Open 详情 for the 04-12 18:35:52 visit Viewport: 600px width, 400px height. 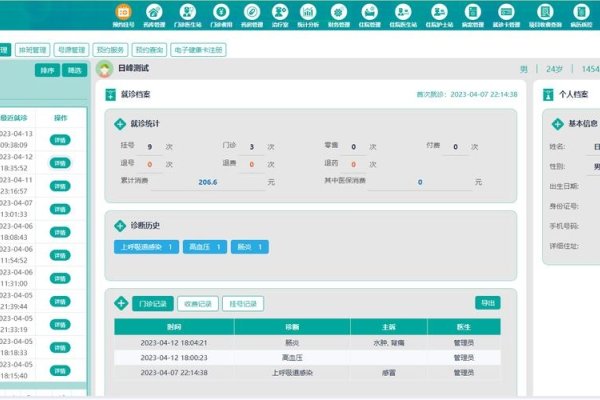[60, 163]
